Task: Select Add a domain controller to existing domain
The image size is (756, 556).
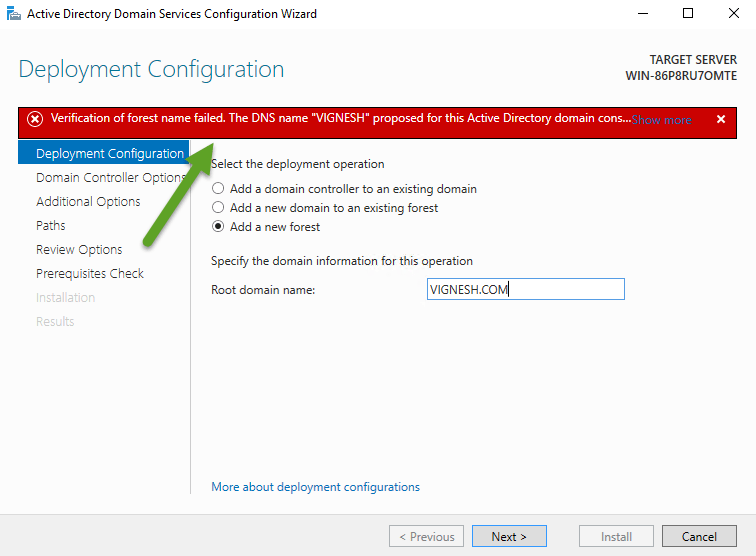Action: (218, 188)
